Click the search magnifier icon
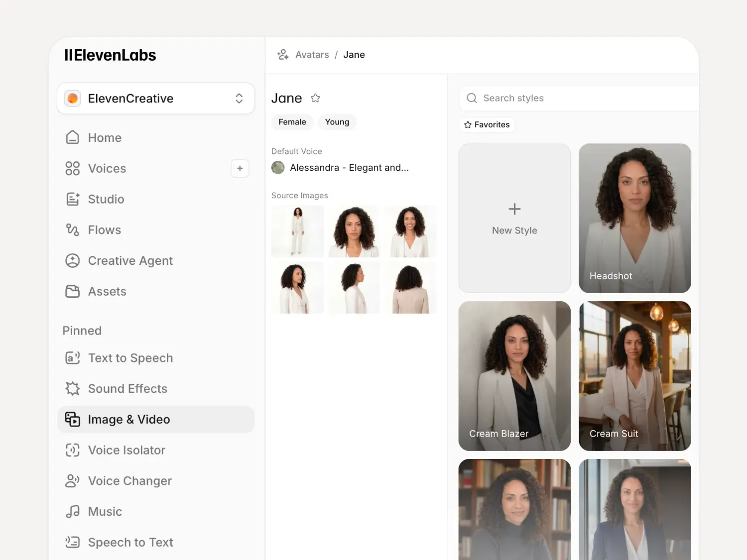 [x=472, y=98]
